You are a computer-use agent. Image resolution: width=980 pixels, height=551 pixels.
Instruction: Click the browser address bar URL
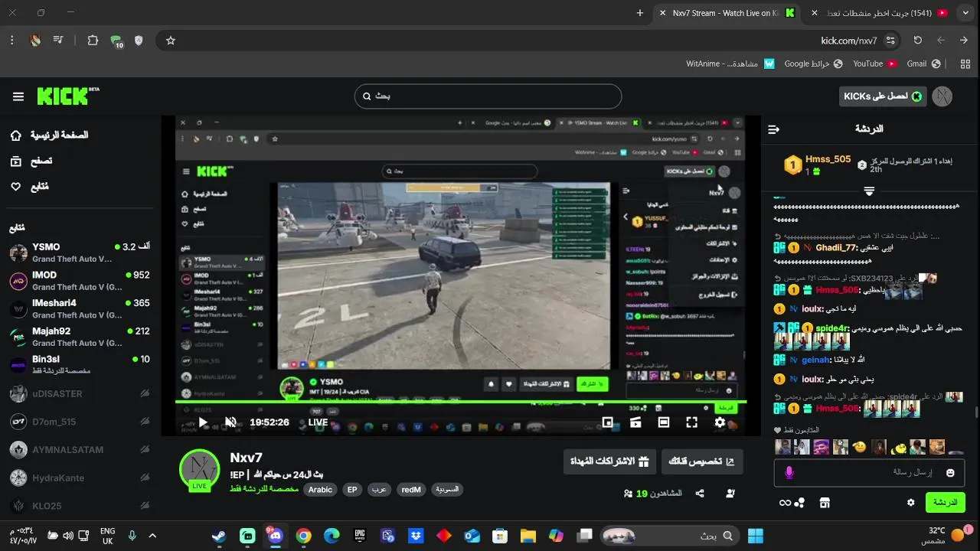click(x=849, y=41)
